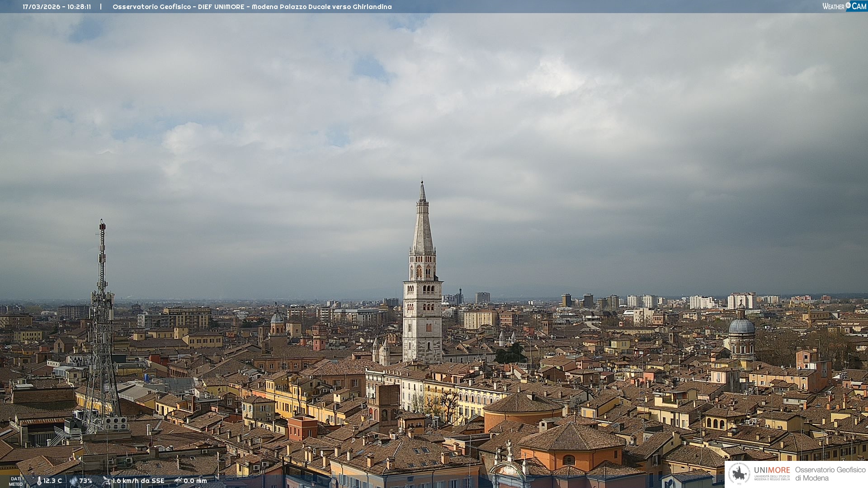Click the round tiled-roof building
Screen dimensions: 868x488
[523, 404]
